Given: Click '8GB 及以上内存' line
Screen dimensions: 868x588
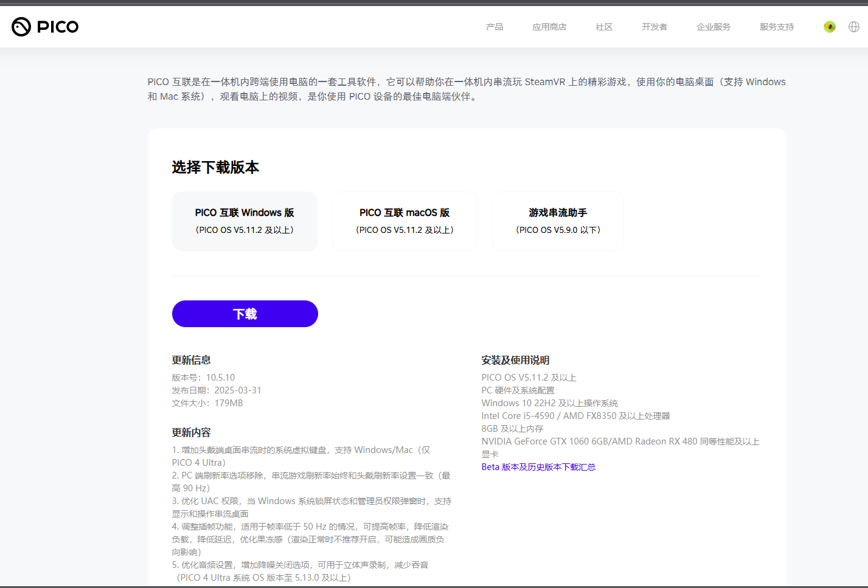Looking at the screenshot, I should click(512, 429).
